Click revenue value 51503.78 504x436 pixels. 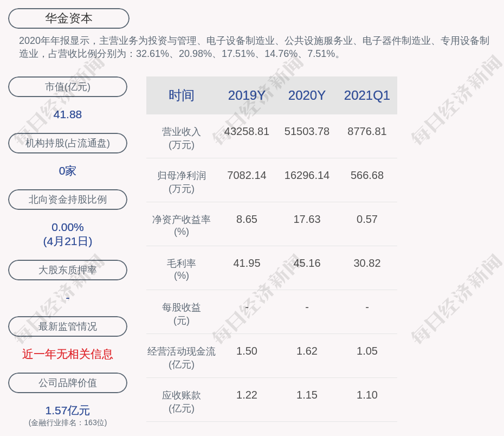click(307, 132)
